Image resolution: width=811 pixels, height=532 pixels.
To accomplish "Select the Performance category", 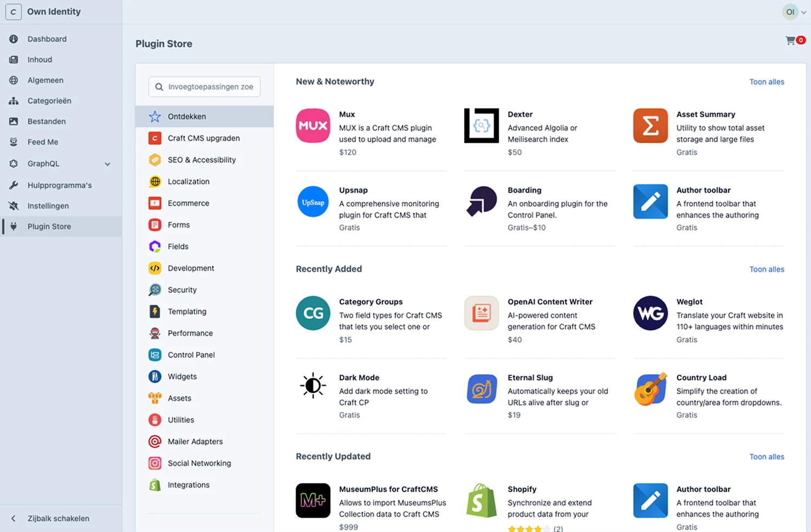I will pos(204,333).
